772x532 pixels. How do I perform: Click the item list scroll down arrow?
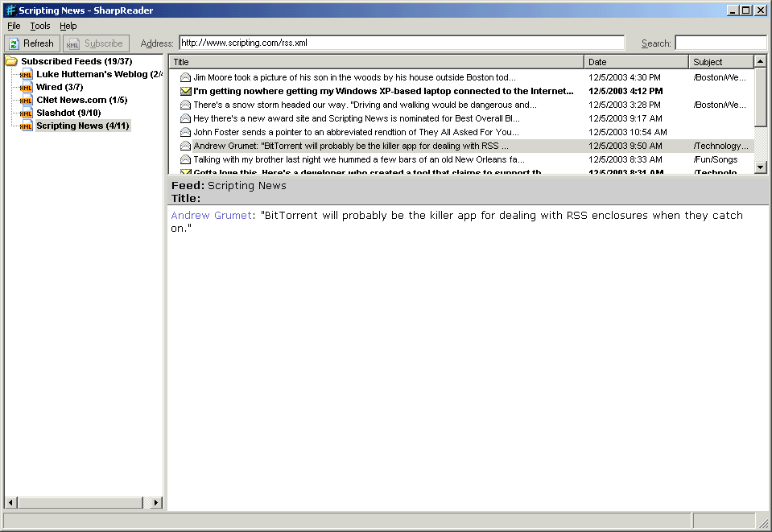click(x=760, y=167)
